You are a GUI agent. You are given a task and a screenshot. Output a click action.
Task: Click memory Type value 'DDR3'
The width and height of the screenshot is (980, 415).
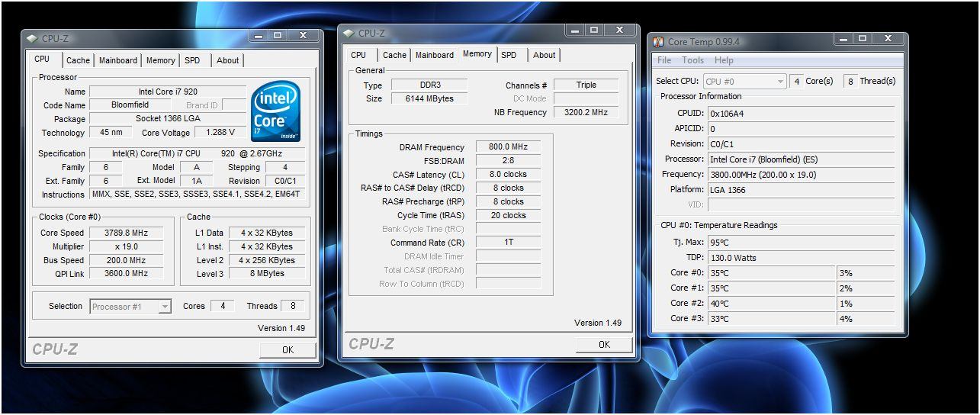[x=429, y=85]
